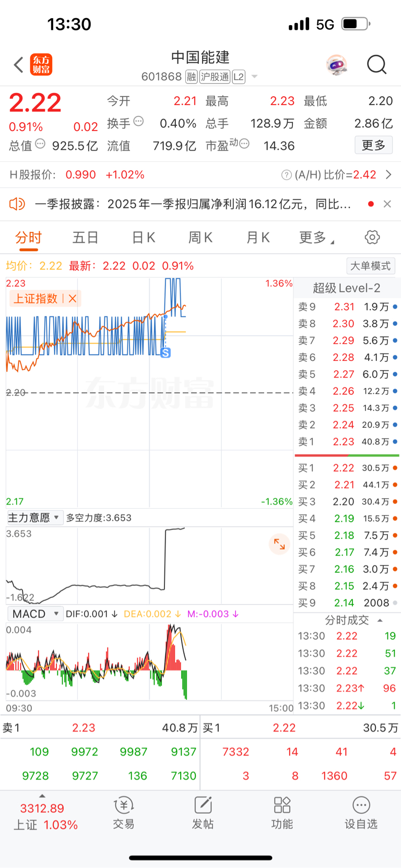Tap the 沪股通 badge
Screen dimensions: 401x868
[215, 77]
